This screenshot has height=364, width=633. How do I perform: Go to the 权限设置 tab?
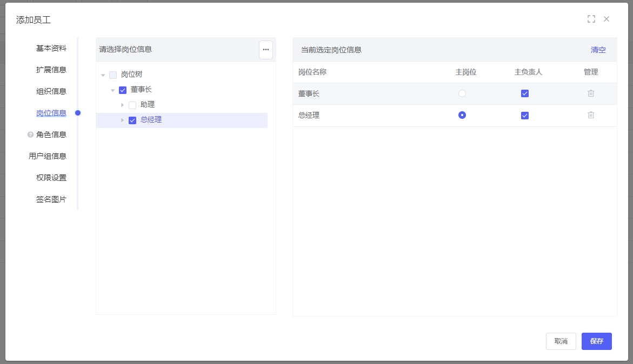51,178
